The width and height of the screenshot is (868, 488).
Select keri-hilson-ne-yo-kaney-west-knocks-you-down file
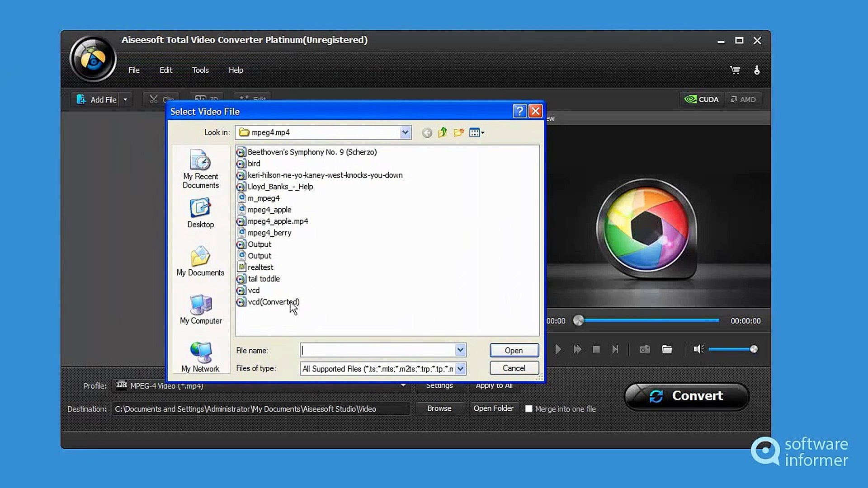pyautogui.click(x=320, y=175)
